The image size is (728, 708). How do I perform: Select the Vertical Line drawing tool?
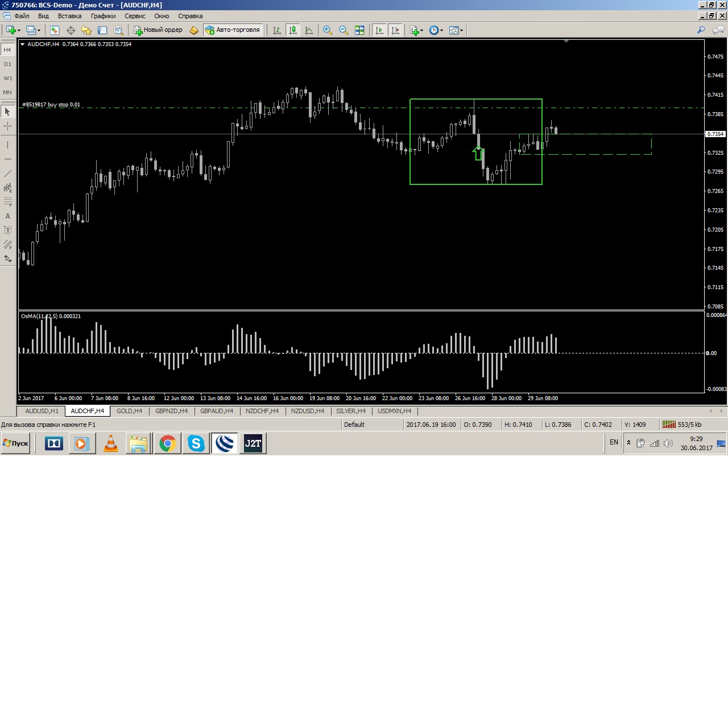(x=7, y=145)
